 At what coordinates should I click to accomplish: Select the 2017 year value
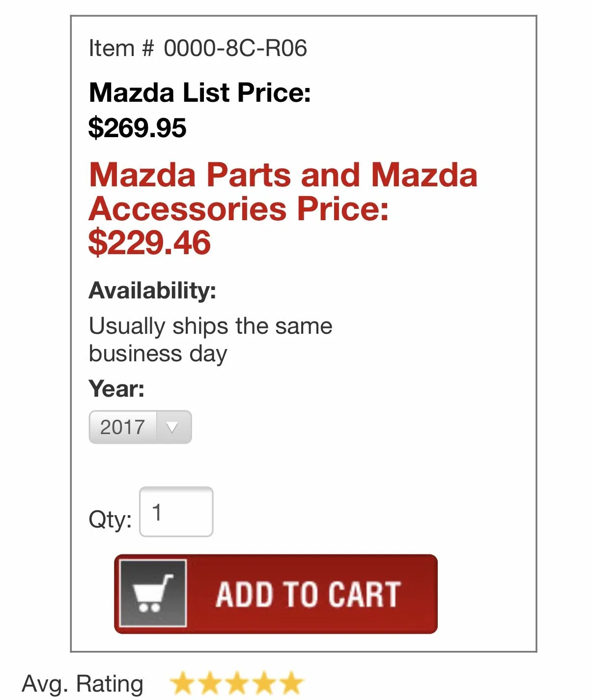[x=122, y=427]
